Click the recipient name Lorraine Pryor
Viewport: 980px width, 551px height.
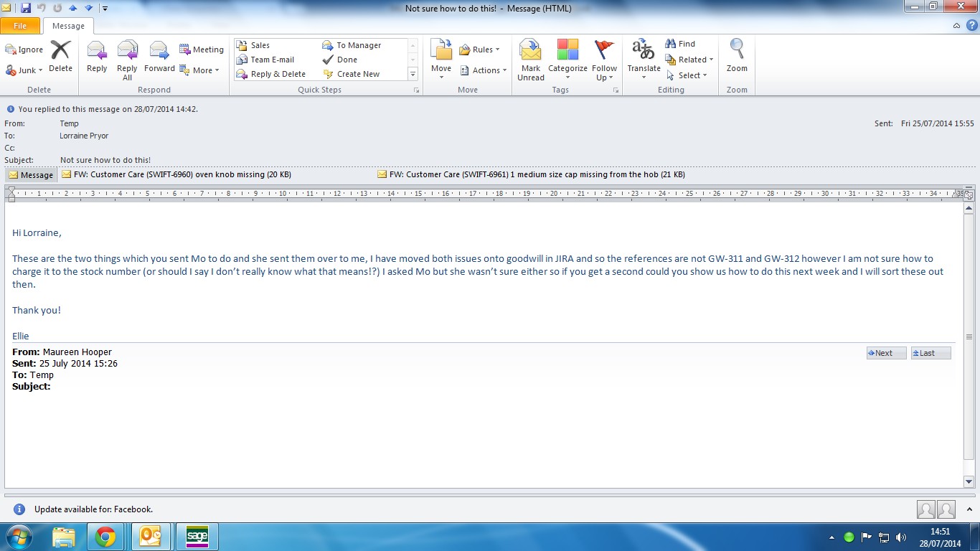[x=84, y=136]
